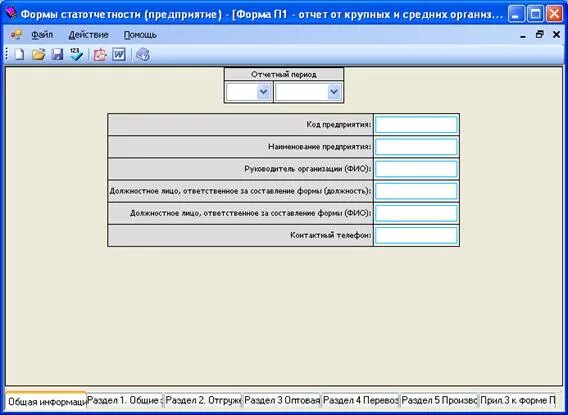Minimize the main application window
568x415 pixels.
[516, 14]
